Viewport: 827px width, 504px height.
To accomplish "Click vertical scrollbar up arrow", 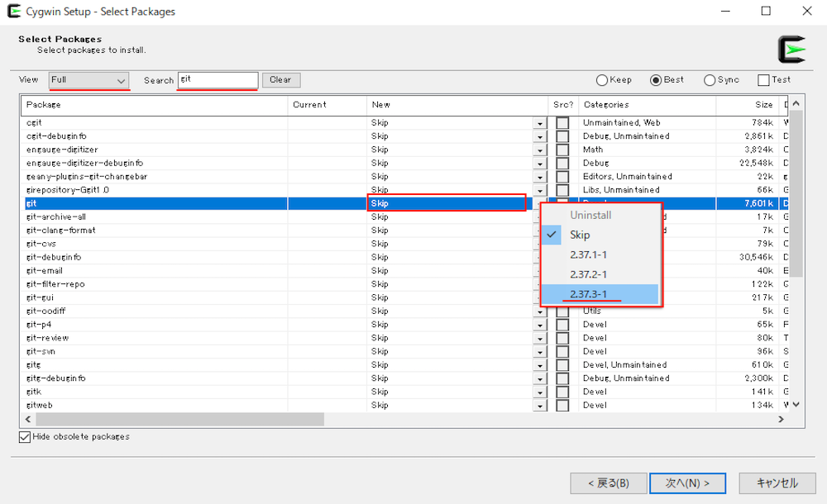I will [796, 103].
